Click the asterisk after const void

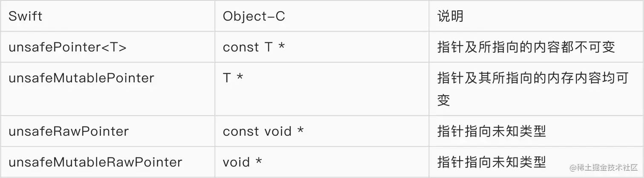[301, 130]
